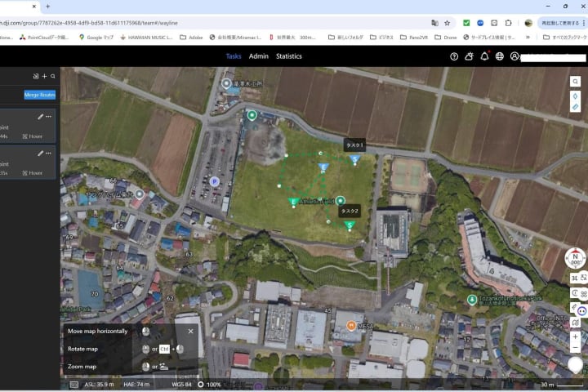The height and width of the screenshot is (392, 588).
Task: Close the map controls hint panel
Action: [x=191, y=331]
